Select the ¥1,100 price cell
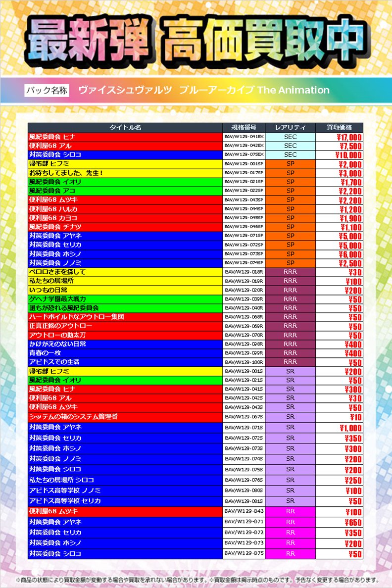This screenshot has width=392, height=588. [339, 227]
